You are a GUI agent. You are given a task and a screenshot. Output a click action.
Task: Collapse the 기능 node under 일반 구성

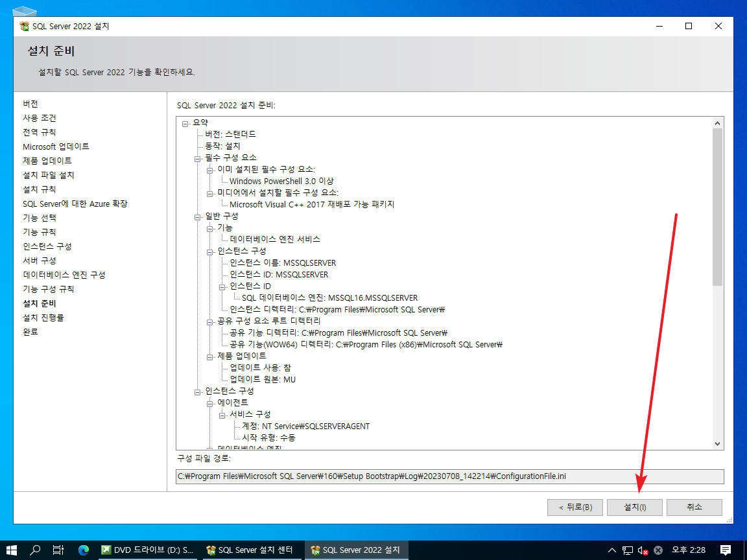209,229
